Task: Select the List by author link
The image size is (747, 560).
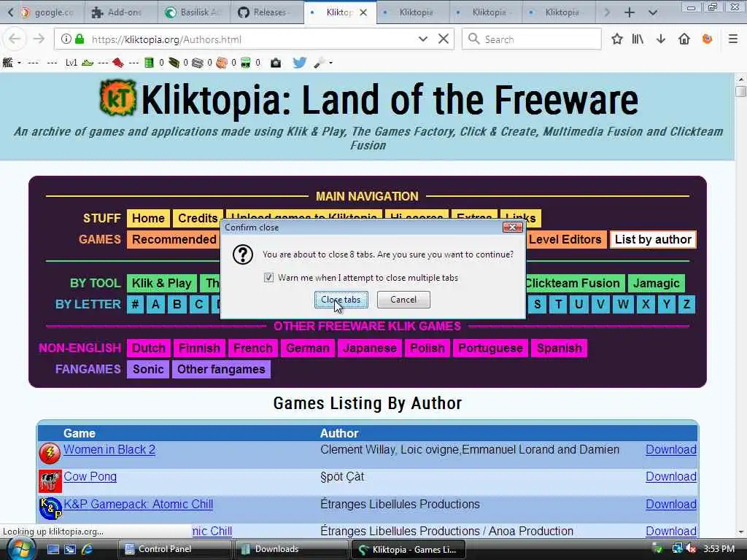Action: (653, 239)
